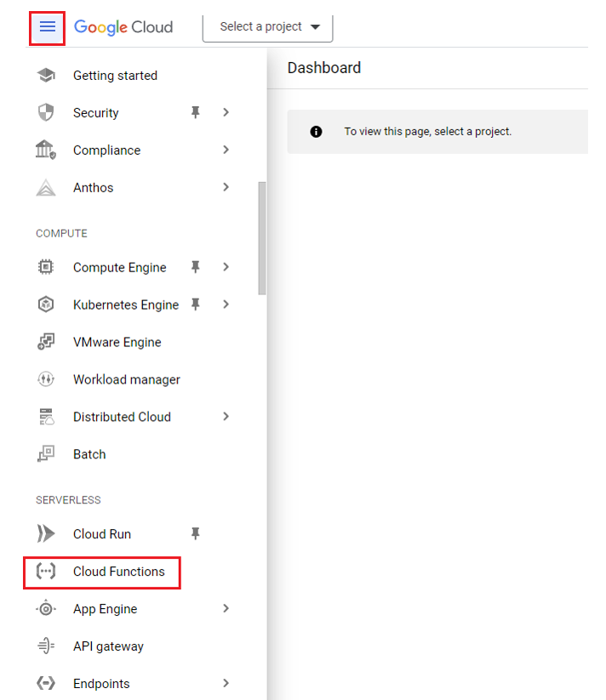This screenshot has width=606, height=700.
Task: Click the Cloud Functions brackets icon
Action: point(46,571)
